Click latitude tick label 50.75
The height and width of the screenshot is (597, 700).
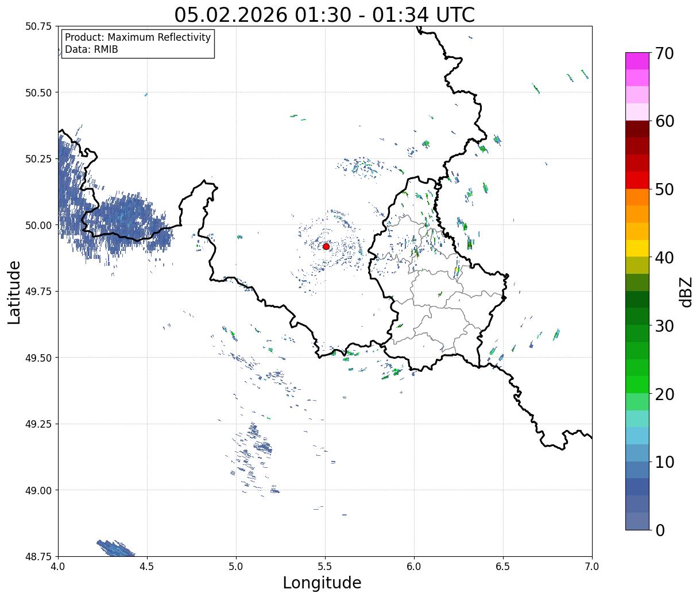tap(38, 26)
